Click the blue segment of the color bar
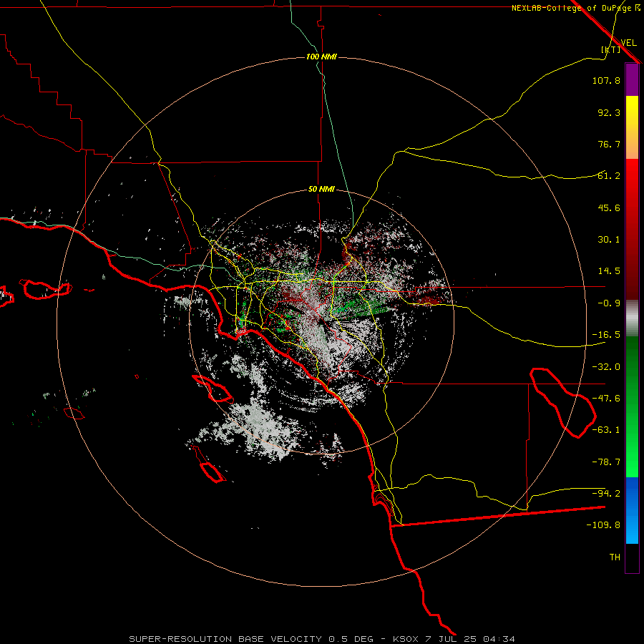 pyautogui.click(x=632, y=510)
